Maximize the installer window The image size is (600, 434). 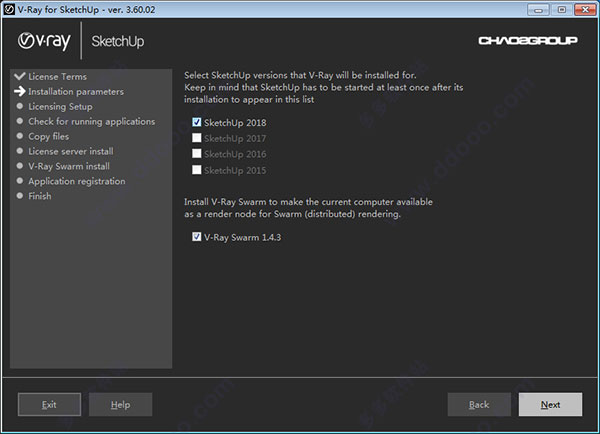click(x=561, y=10)
